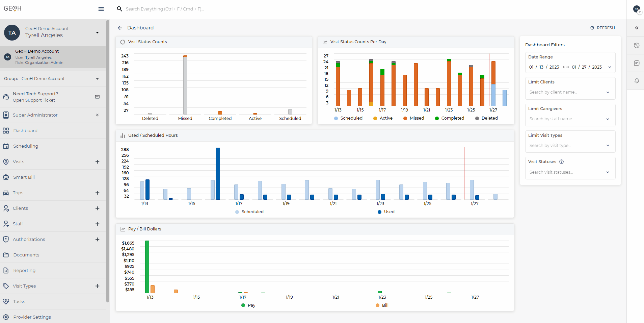
Task: Toggle Completed series in chart legend
Action: click(x=449, y=118)
